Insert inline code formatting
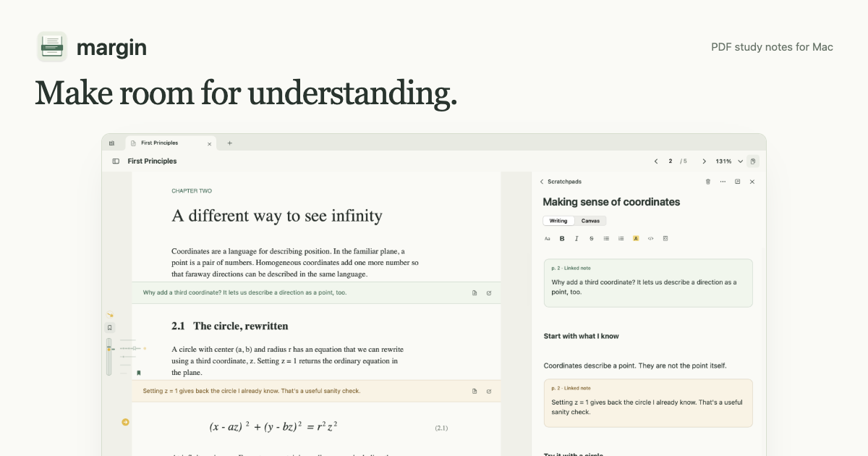 point(650,238)
